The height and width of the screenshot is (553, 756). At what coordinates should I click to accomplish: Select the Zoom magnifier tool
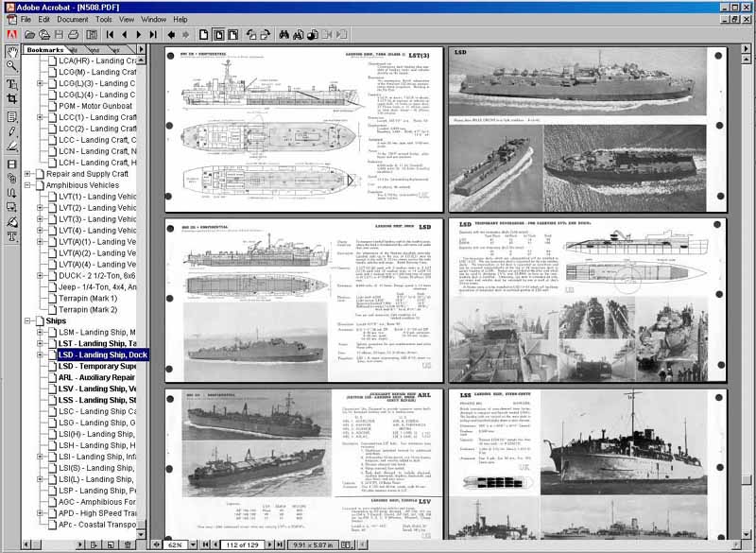(x=12, y=66)
